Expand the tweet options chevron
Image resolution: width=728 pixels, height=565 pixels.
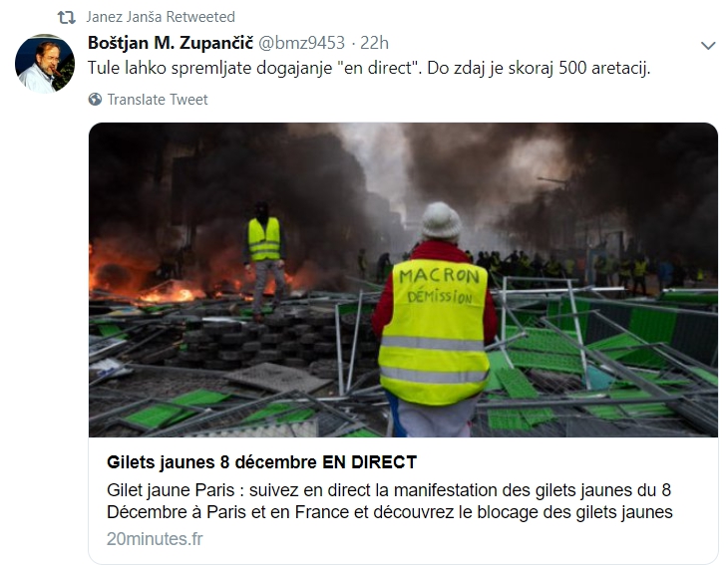tap(708, 46)
